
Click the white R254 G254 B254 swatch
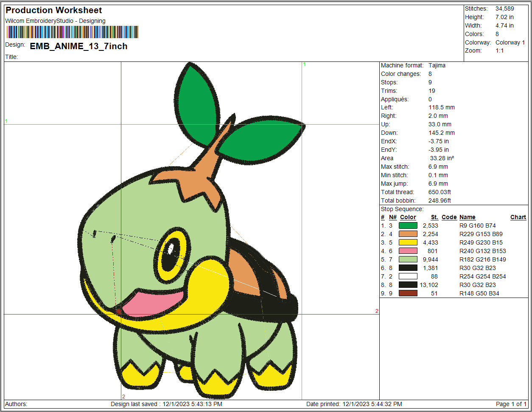point(408,276)
